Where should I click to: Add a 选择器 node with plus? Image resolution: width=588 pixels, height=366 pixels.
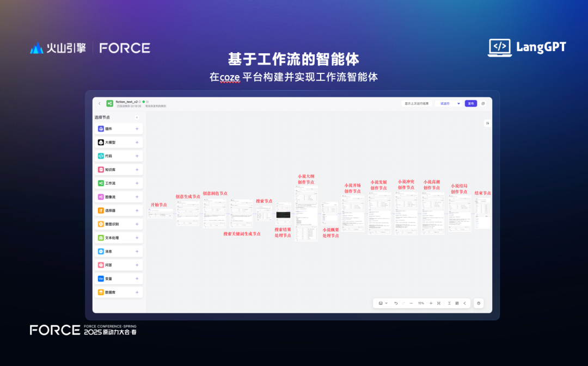[137, 210]
